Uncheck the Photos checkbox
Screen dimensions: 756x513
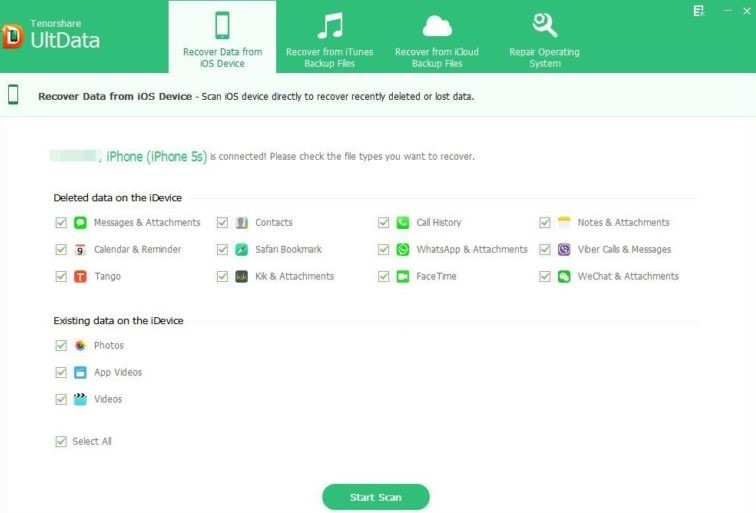click(x=61, y=346)
